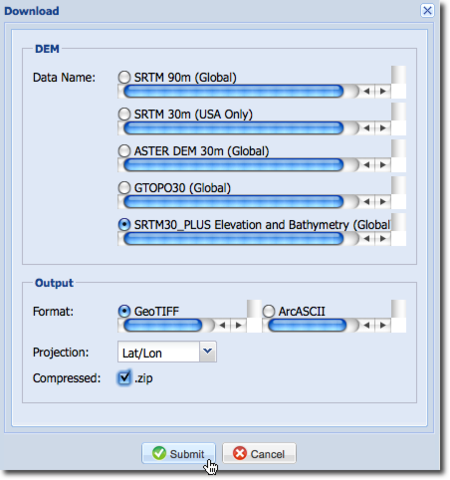Click right scroll arrow under SRTM 30m
Screen dimensions: 450x480
pyautogui.click(x=383, y=128)
